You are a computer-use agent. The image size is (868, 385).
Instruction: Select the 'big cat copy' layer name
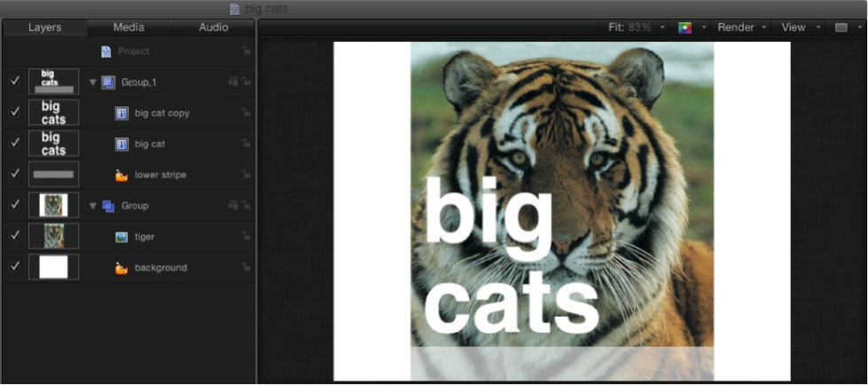pyautogui.click(x=162, y=113)
